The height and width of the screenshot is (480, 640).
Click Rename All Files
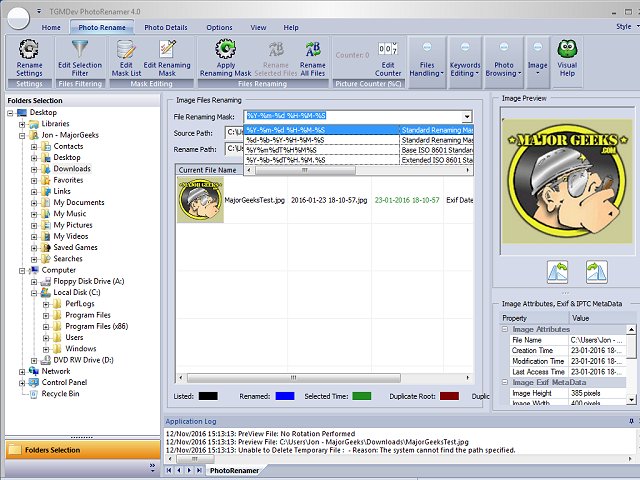coord(313,58)
